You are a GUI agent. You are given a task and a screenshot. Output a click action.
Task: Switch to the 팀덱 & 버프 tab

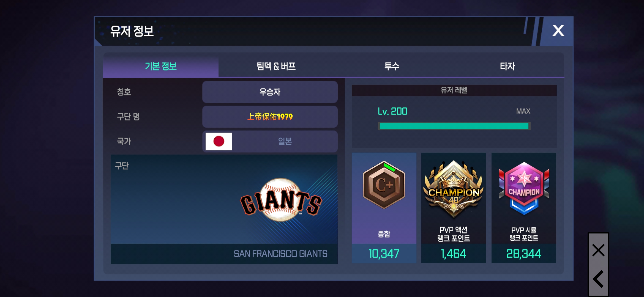(276, 66)
